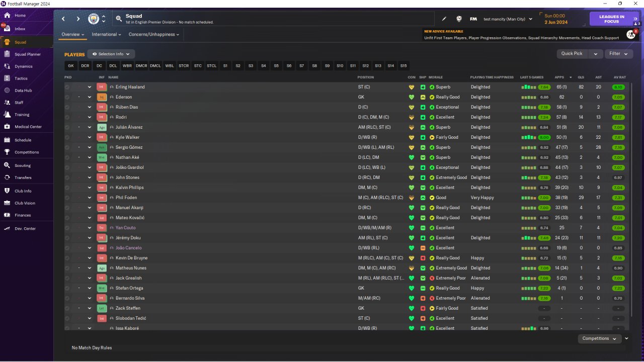The image size is (644, 362).
Task: Open the Tactics sidebar icon
Action: click(7, 78)
